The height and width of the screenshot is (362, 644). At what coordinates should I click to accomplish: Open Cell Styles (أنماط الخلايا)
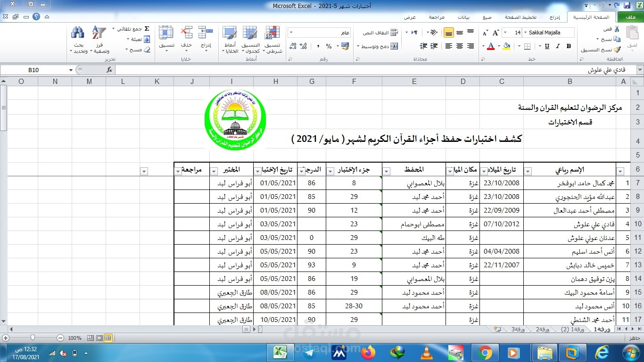coord(230,40)
